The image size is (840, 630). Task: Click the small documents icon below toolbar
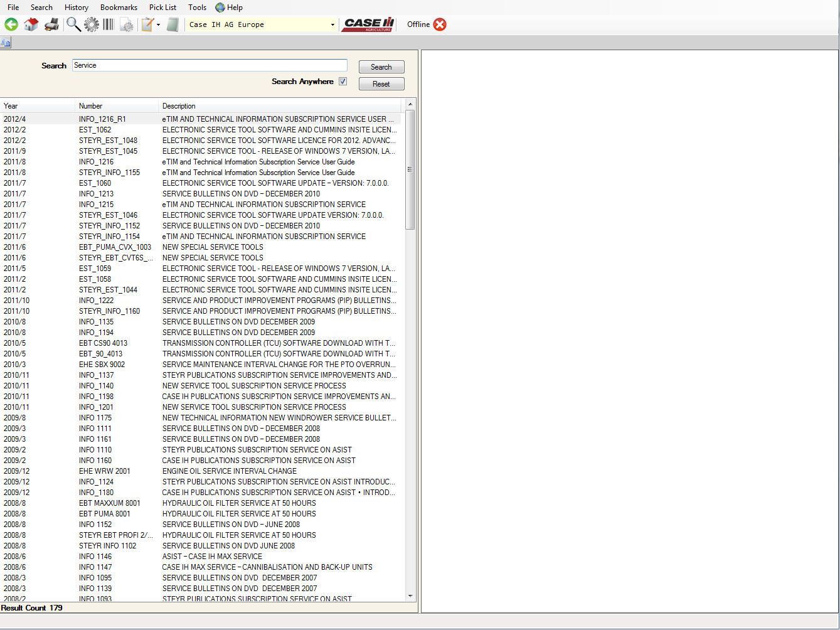(6, 42)
